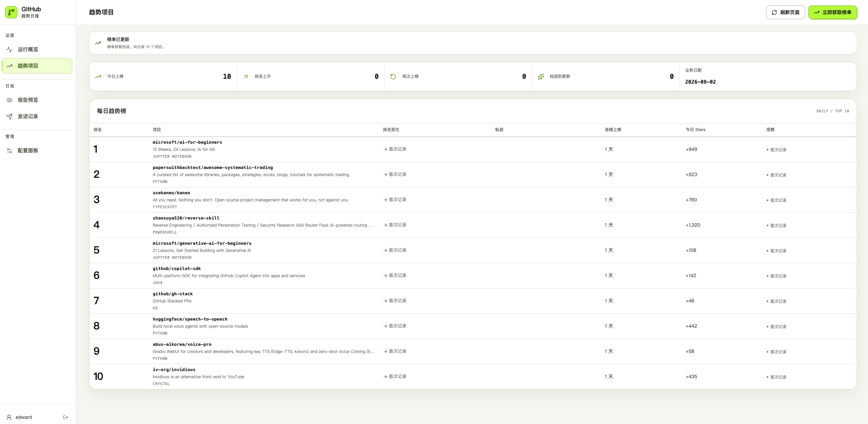Screen dimensions: 868x424
Task: Click the 轨迹 column header
Action: [x=499, y=130]
